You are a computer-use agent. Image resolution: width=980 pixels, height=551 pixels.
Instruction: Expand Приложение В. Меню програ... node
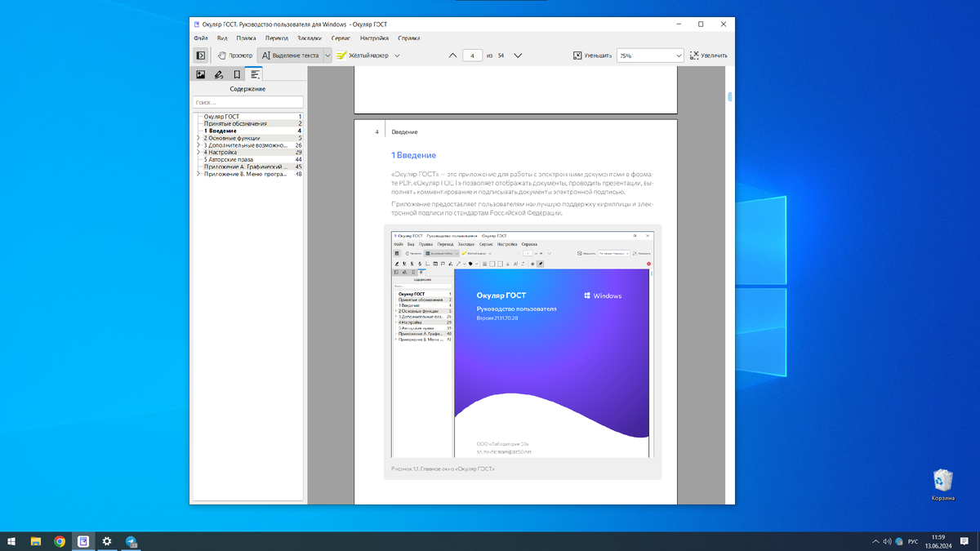pyautogui.click(x=198, y=174)
